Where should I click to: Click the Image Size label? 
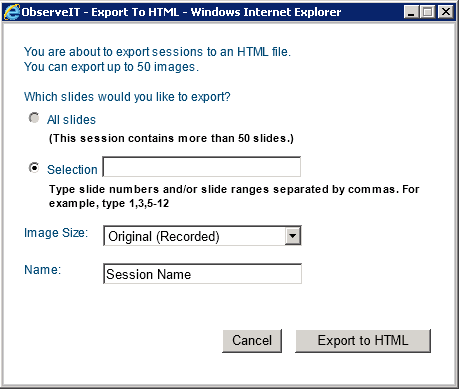point(56,233)
